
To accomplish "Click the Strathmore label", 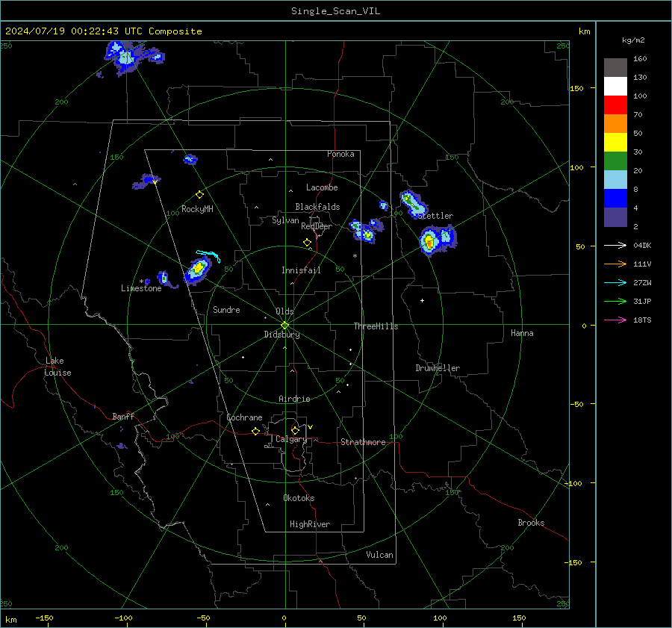I will [x=363, y=442].
